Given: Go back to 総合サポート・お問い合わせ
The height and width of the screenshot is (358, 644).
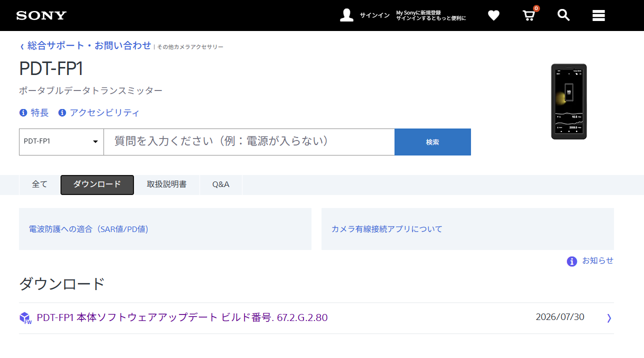Looking at the screenshot, I should 89,45.
